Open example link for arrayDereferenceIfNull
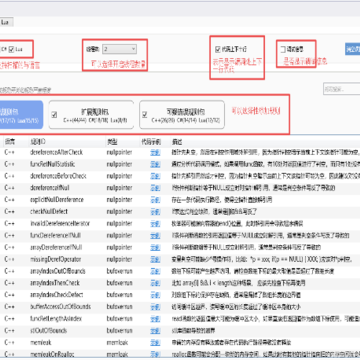The height and width of the screenshot is (360, 360). pos(155,248)
